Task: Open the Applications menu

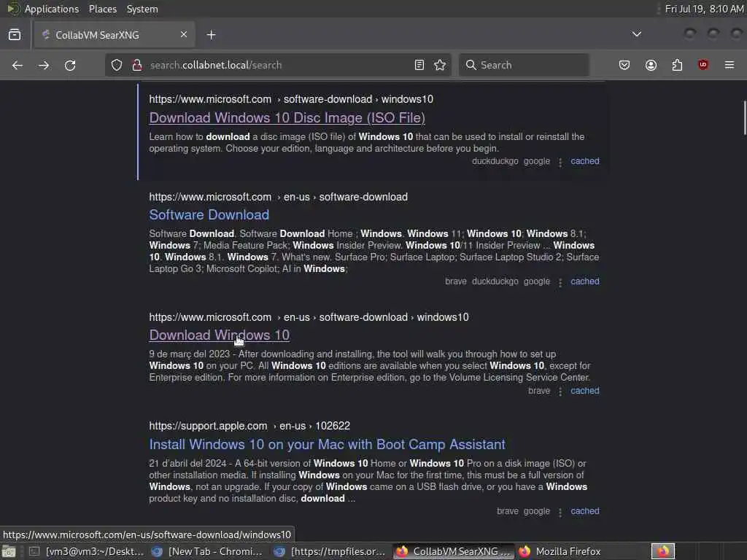Action: tap(52, 9)
